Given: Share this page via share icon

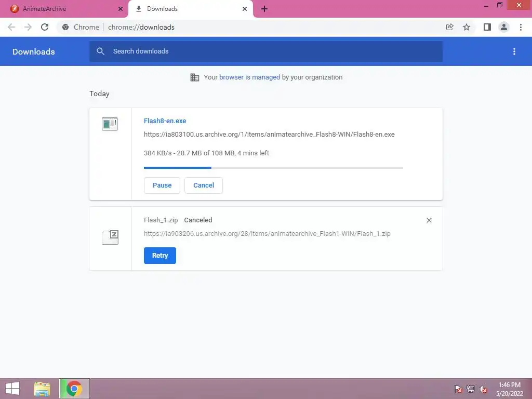Looking at the screenshot, I should pos(450,27).
